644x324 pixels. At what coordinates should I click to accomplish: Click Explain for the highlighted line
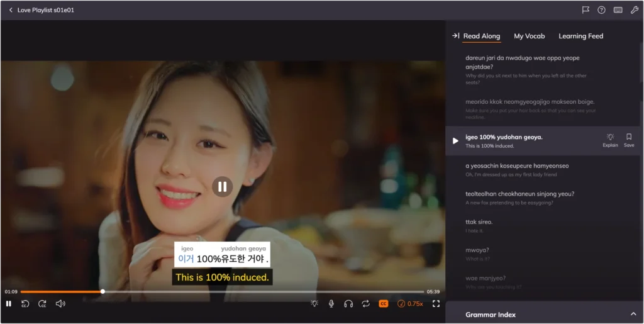click(610, 140)
